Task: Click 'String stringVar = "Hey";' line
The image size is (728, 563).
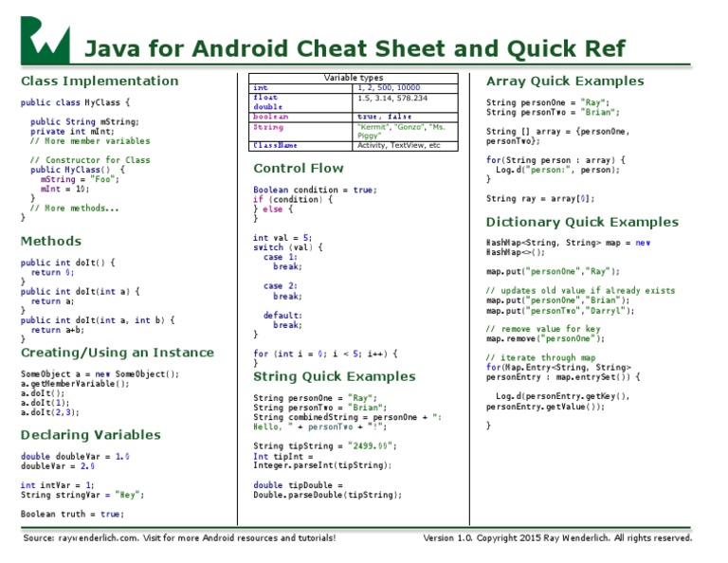Action: coord(82,496)
